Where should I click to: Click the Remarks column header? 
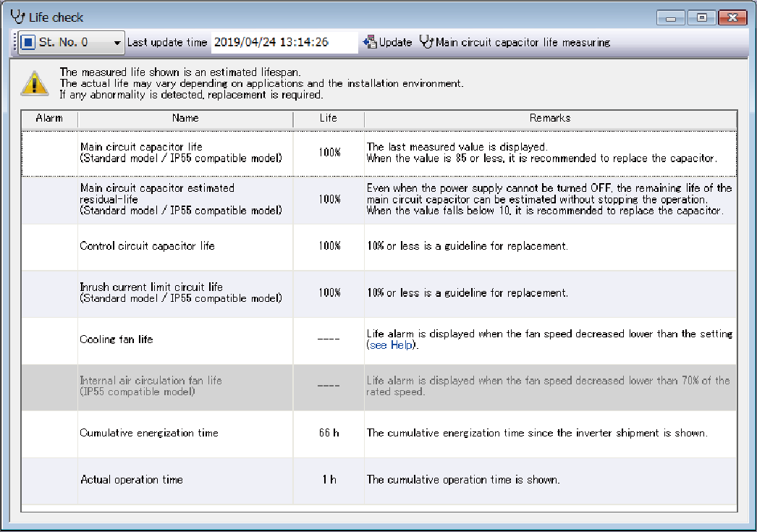550,118
